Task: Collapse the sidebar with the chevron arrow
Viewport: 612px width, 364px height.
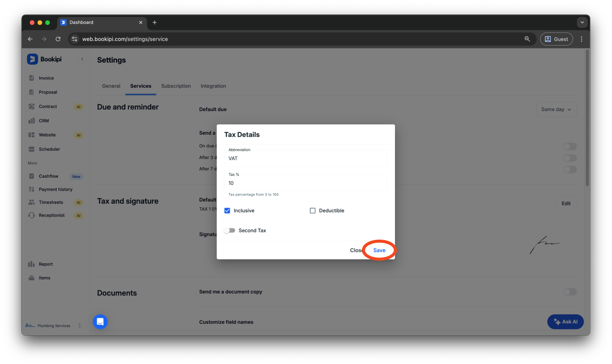Action: (x=82, y=59)
